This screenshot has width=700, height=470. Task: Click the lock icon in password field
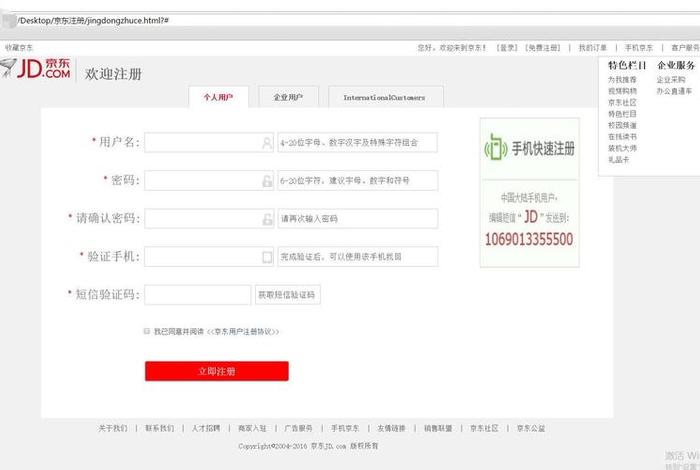(267, 181)
